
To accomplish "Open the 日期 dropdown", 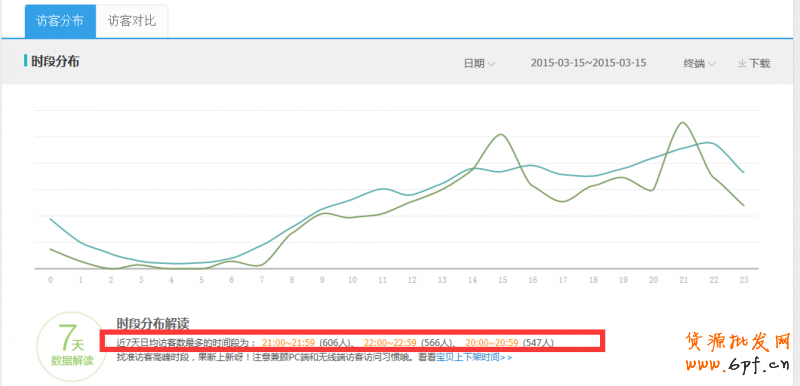I will pyautogui.click(x=479, y=64).
